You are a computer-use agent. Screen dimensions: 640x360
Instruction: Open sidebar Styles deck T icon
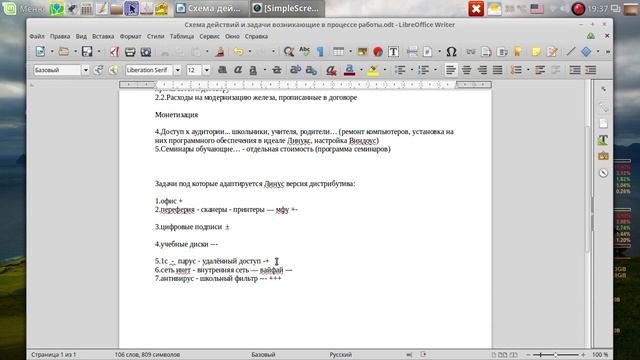coord(603,140)
